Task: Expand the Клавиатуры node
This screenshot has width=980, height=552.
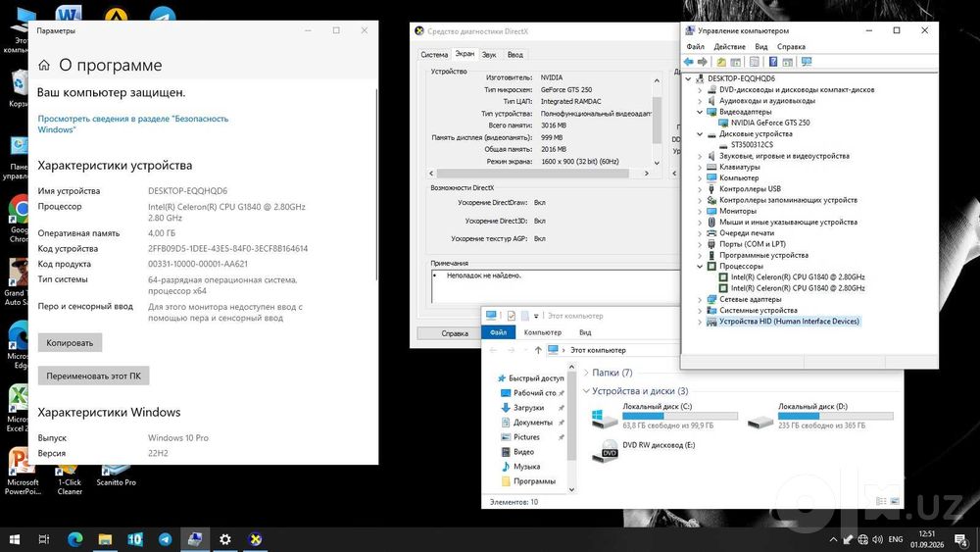Action: 700,167
